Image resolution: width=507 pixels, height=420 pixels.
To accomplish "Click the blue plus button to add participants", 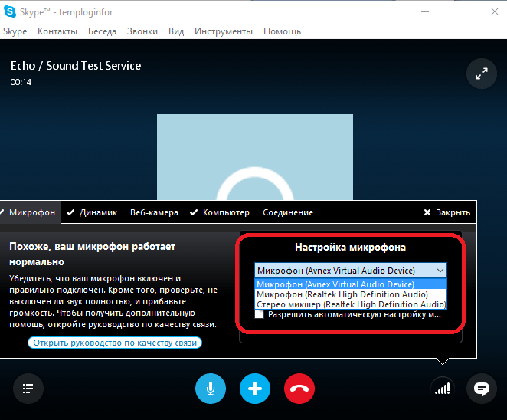I will pyautogui.click(x=255, y=389).
